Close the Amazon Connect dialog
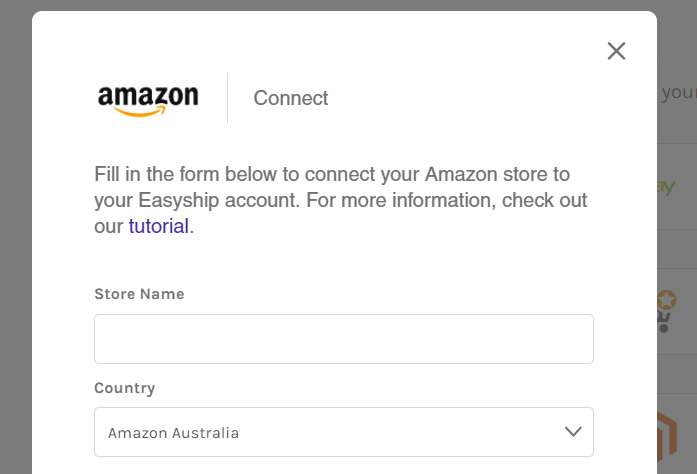The height and width of the screenshot is (474, 697). click(x=616, y=51)
